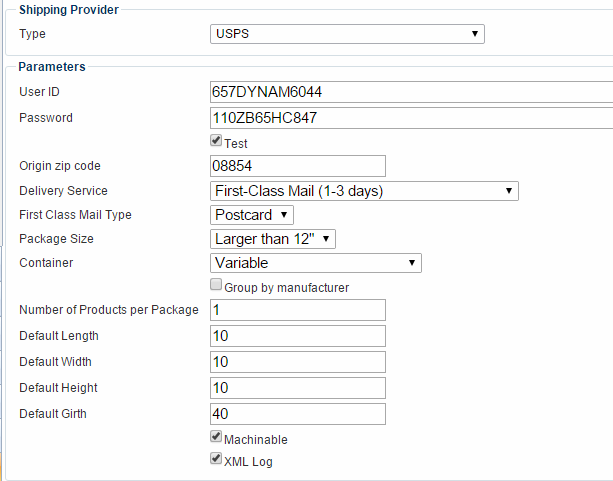This screenshot has width=613, height=481.
Task: Click the User ID input field
Action: click(x=410, y=92)
